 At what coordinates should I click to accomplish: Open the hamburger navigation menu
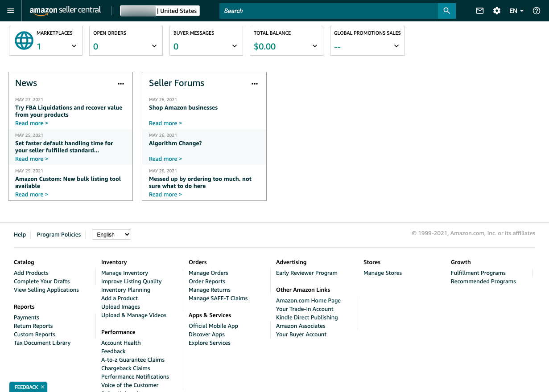(x=11, y=11)
